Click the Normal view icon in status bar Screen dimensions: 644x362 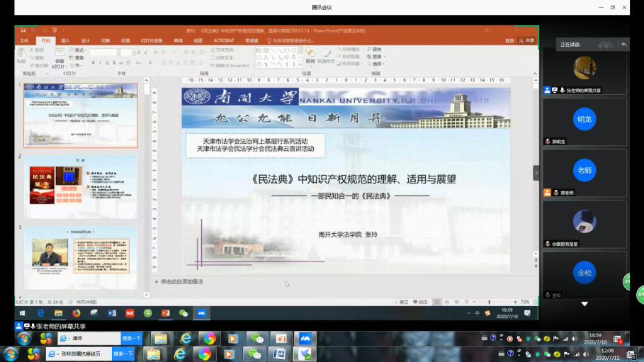pos(437,302)
